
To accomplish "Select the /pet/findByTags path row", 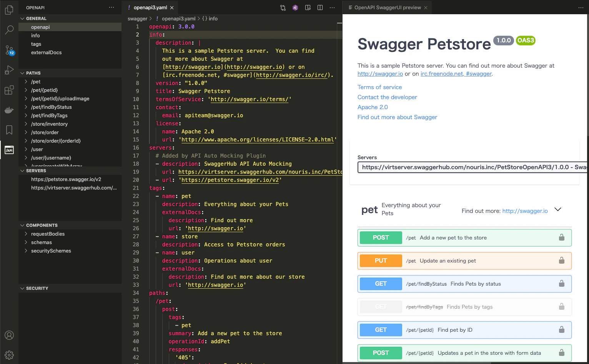I will [70, 115].
